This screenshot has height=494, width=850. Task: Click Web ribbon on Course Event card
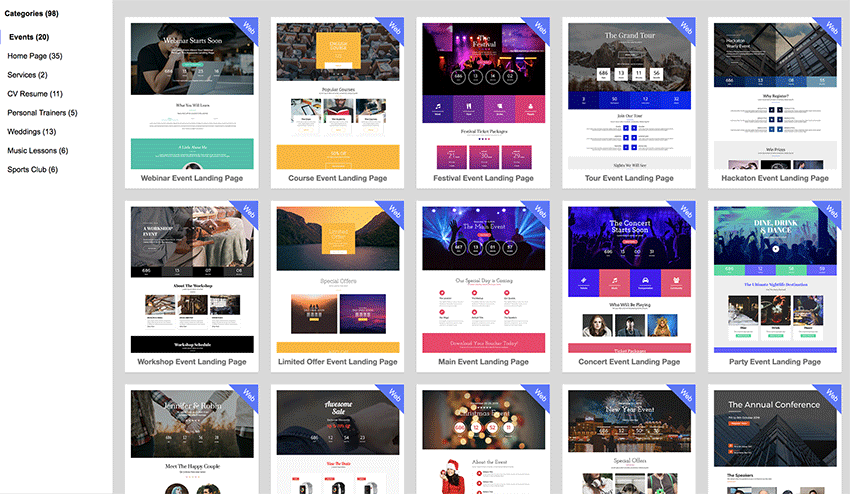click(394, 28)
